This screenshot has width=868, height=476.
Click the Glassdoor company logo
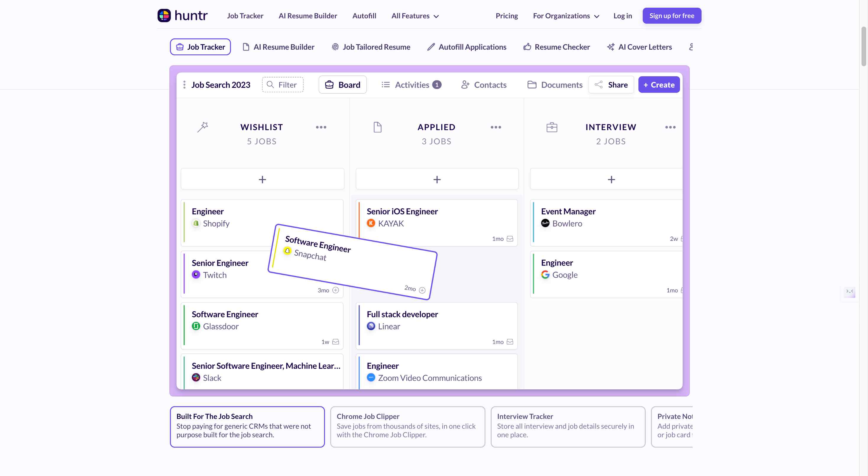(196, 326)
